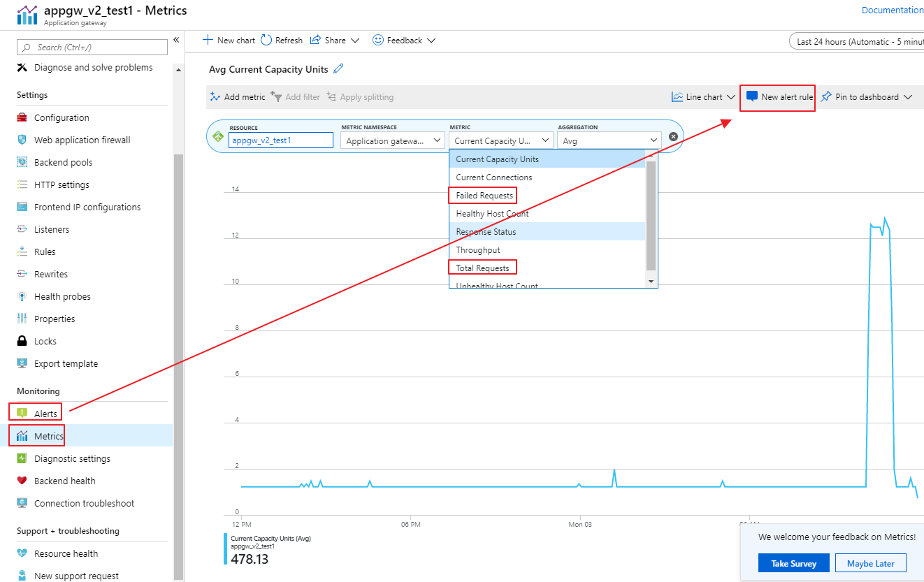Click the Refresh icon in toolbar

[266, 41]
